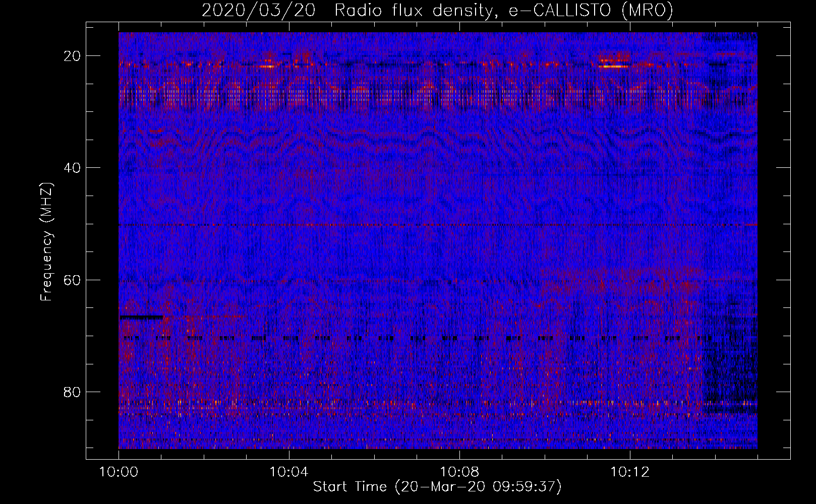This screenshot has width=816, height=504.
Task: Click the 'Start Time (20-Mar-20 09:59:37)' label
Action: (x=437, y=487)
